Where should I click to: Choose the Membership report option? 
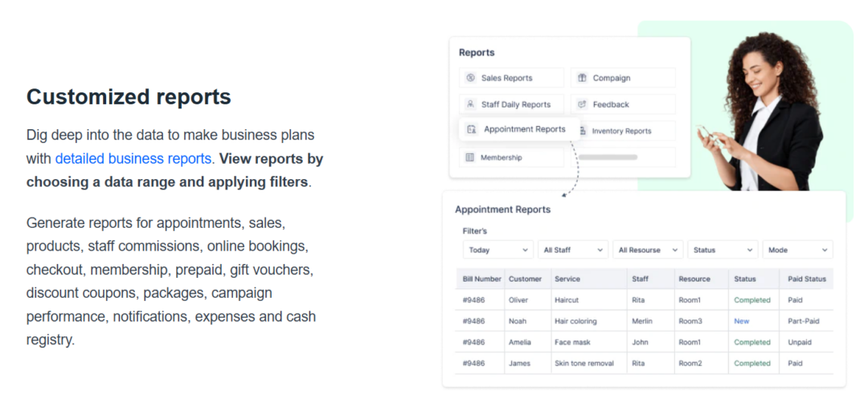coord(501,157)
